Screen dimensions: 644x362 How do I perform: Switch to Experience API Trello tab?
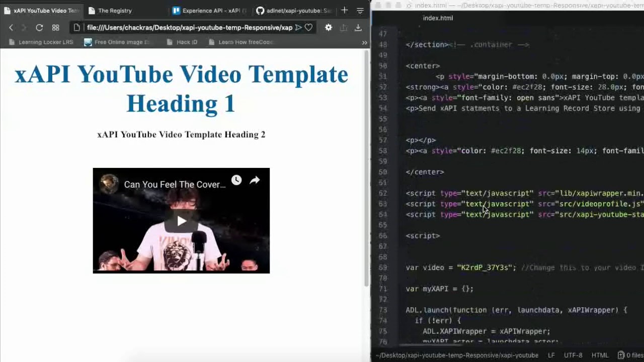tap(209, 11)
